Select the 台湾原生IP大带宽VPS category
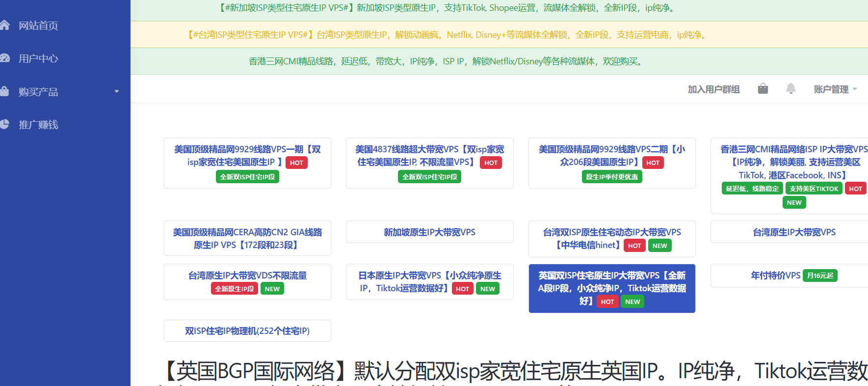The image size is (868, 386). (x=794, y=232)
